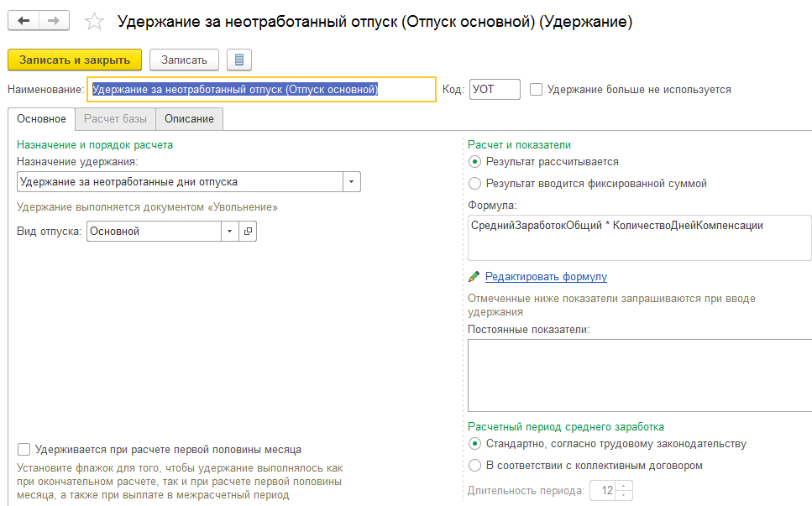The image size is (812, 506).
Task: Open the Вид отпуска item with the open-form icon
Action: click(x=248, y=232)
